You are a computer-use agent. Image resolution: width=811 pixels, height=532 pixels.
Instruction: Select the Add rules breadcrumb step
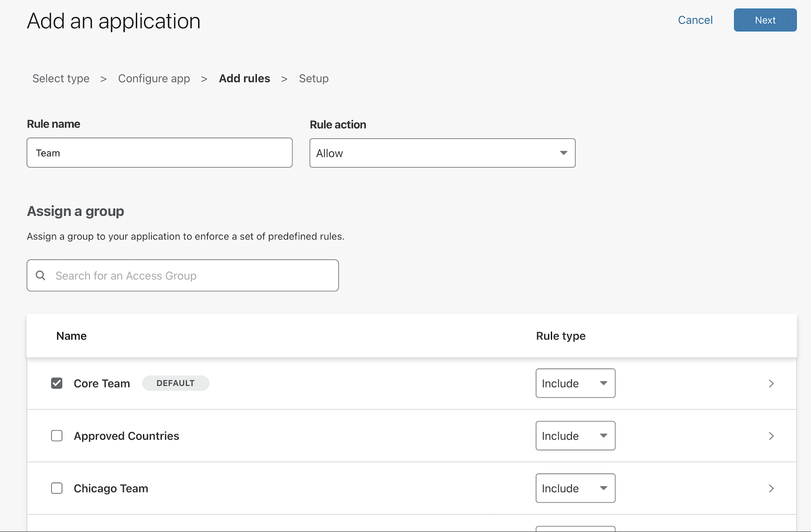(244, 78)
